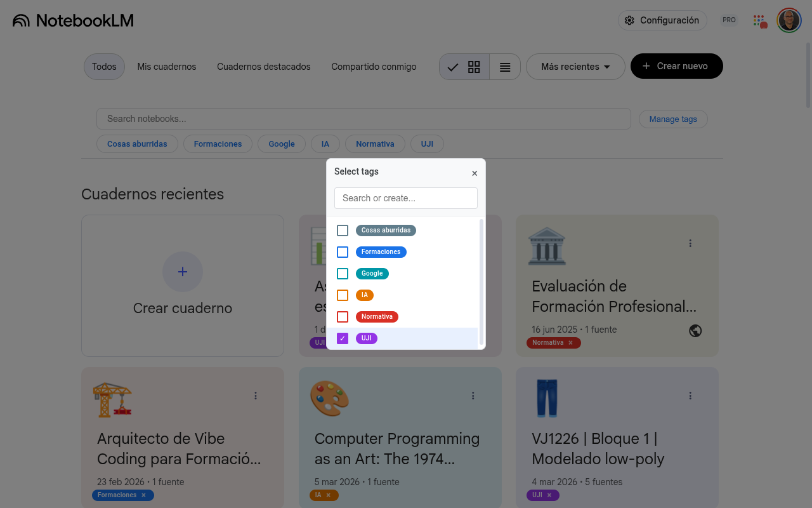Click the IA tag label in popup
Image resolution: width=812 pixels, height=508 pixels.
[x=365, y=295]
